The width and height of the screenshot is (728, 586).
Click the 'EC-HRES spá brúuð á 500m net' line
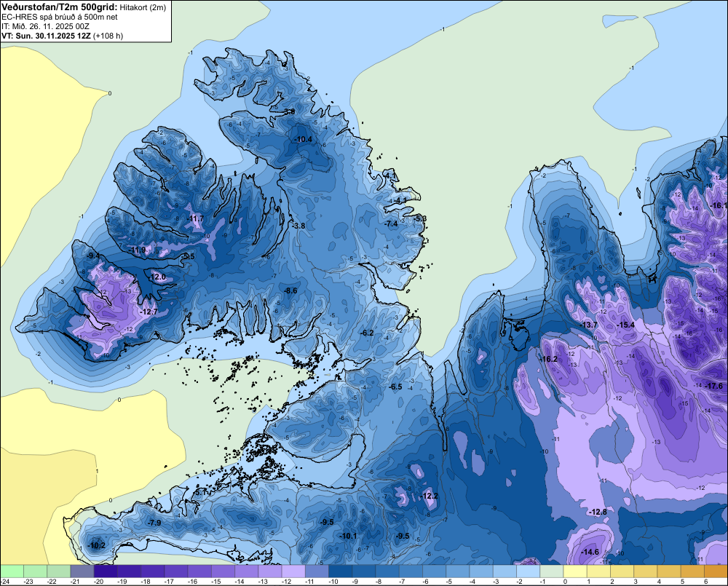coord(60,17)
